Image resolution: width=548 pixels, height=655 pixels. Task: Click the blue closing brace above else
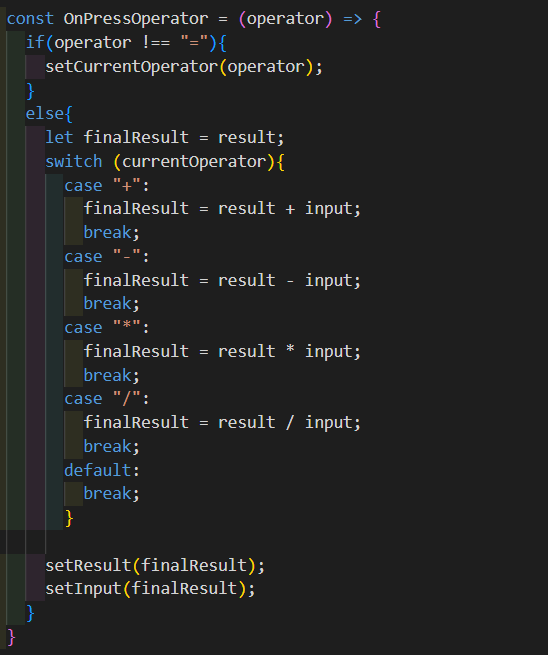30,91
